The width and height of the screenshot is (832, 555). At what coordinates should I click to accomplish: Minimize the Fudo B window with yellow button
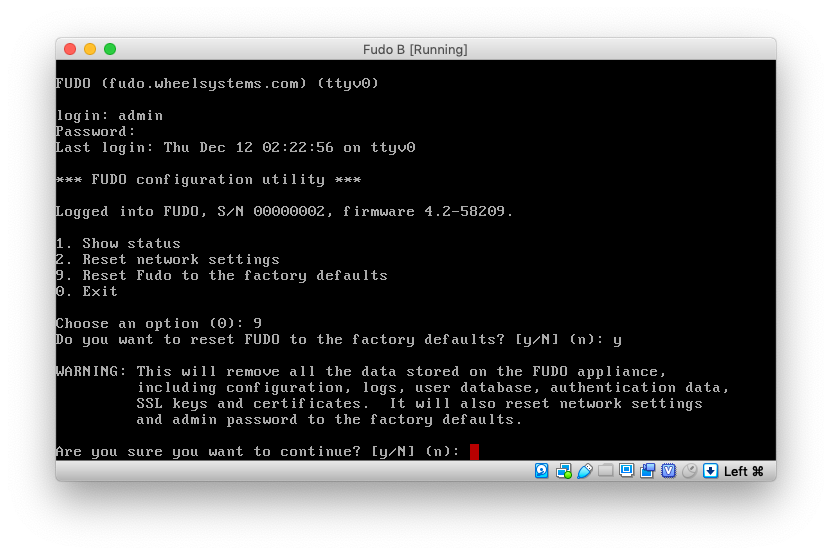click(x=90, y=49)
